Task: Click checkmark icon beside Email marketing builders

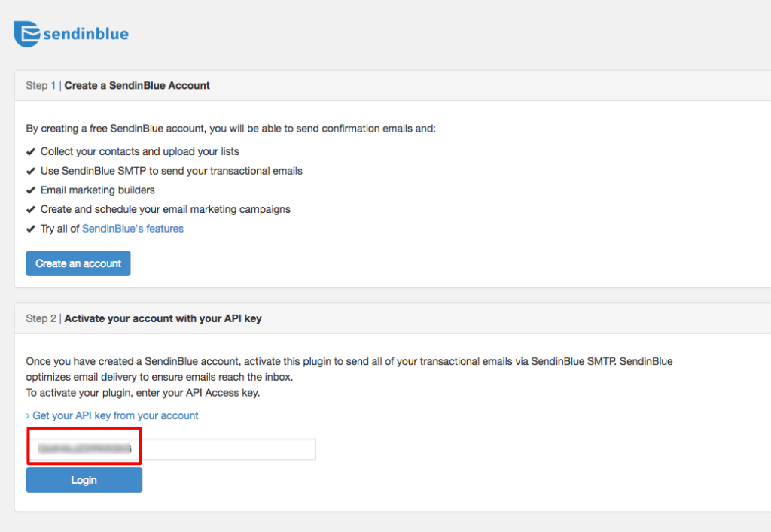Action: click(30, 190)
